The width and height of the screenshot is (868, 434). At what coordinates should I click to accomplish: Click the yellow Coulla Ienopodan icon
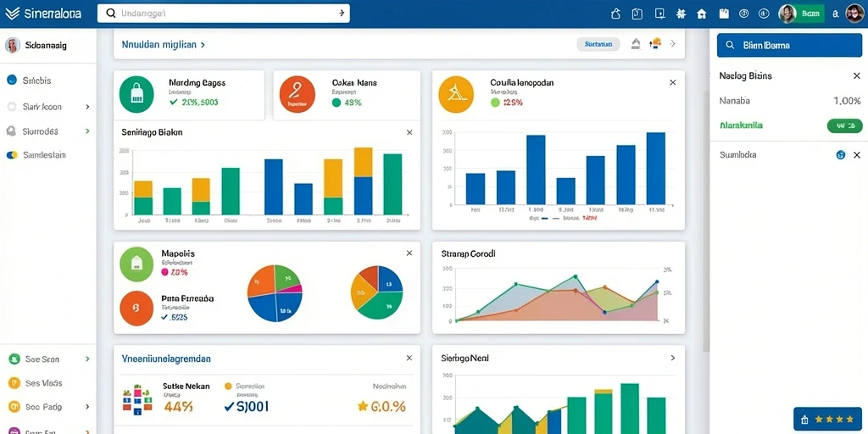pos(456,94)
